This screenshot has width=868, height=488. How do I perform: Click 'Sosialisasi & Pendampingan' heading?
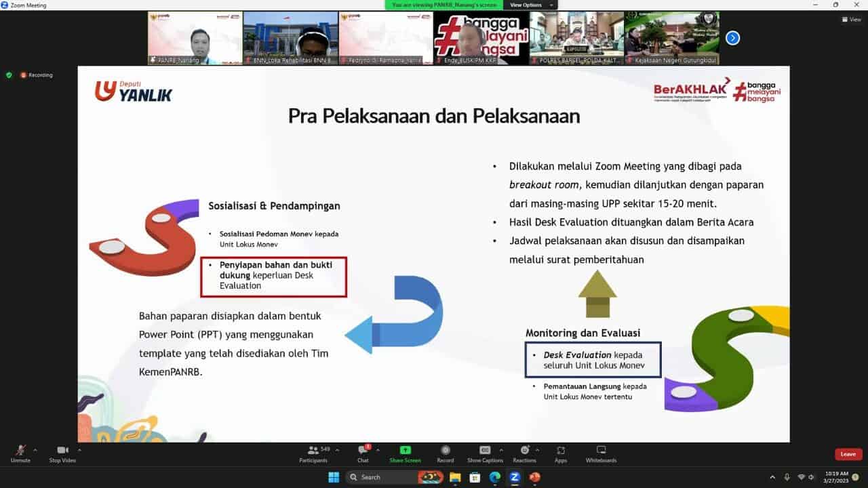(275, 205)
